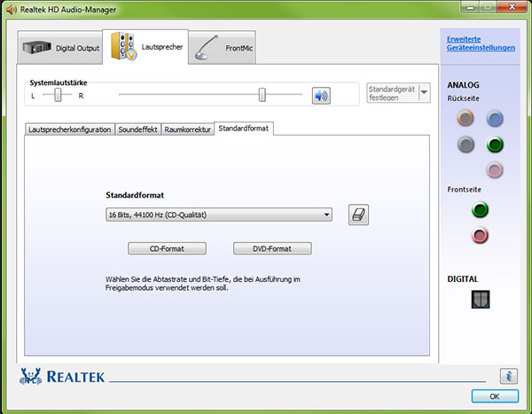This screenshot has height=414, width=532.
Task: Open Erweiterte Geräteeinstellungen link
Action: click(481, 43)
